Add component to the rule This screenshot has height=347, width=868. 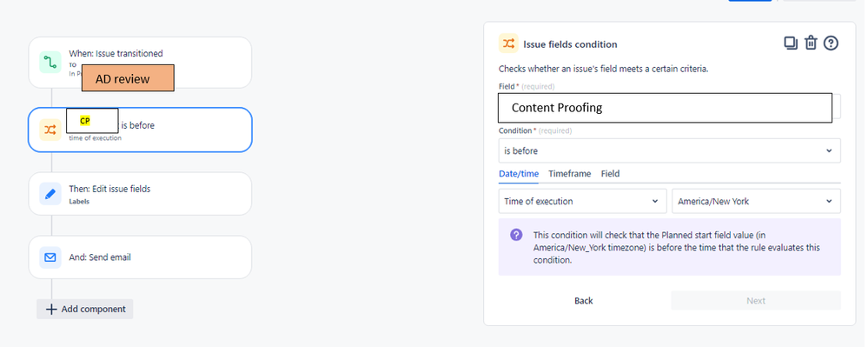pyautogui.click(x=85, y=309)
